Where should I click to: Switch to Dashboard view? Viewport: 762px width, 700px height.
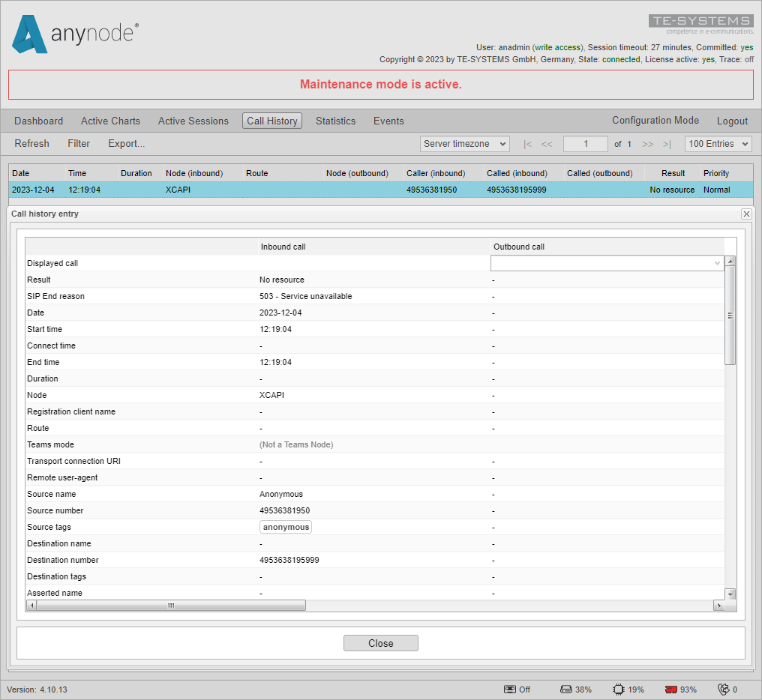click(x=38, y=121)
